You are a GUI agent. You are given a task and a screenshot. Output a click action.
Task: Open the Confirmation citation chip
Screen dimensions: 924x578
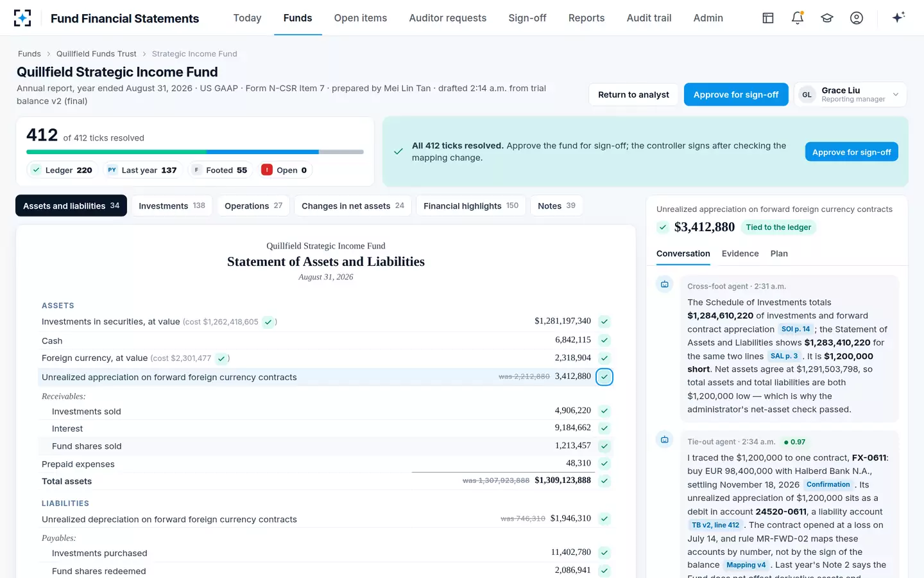(x=828, y=485)
